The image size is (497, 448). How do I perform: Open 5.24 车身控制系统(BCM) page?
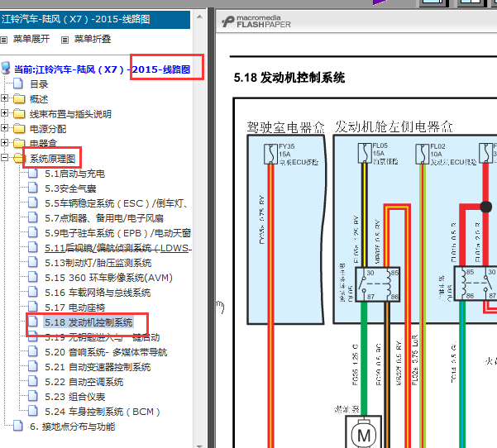103,412
